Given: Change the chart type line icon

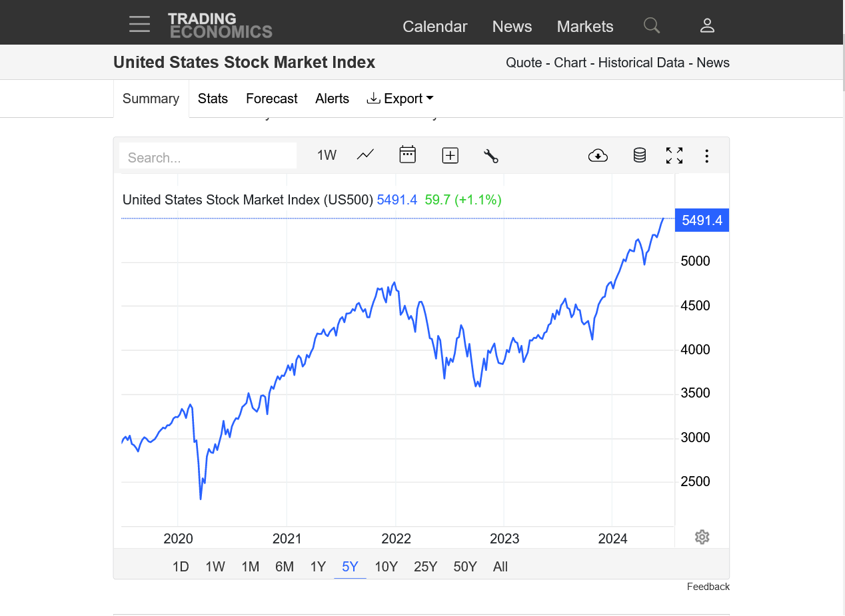Looking at the screenshot, I should (x=365, y=155).
